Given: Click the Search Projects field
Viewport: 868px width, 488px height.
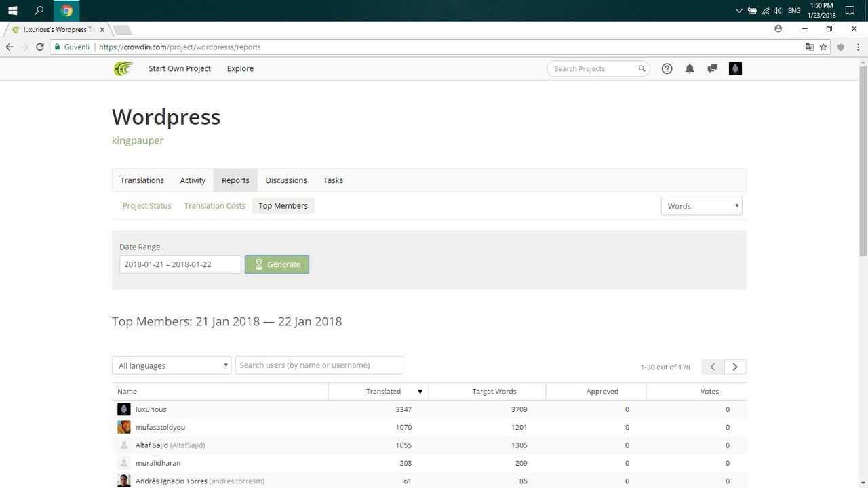Looking at the screenshot, I should pyautogui.click(x=598, y=68).
